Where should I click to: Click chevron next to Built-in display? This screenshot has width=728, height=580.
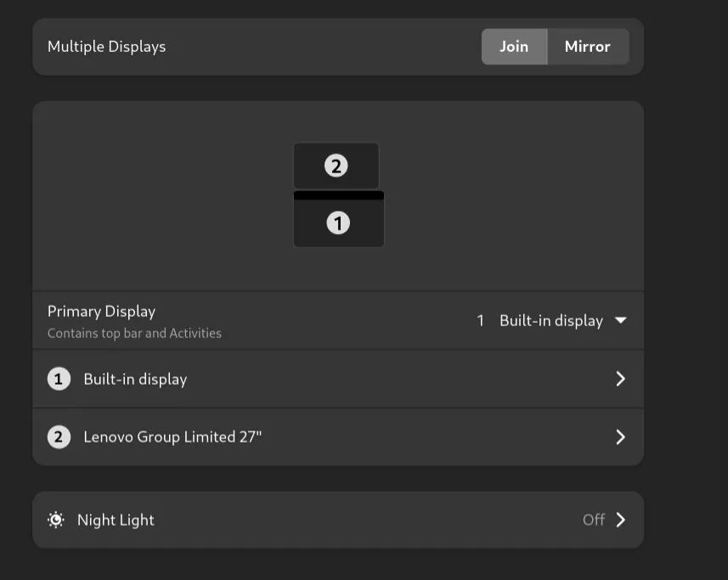click(x=621, y=379)
